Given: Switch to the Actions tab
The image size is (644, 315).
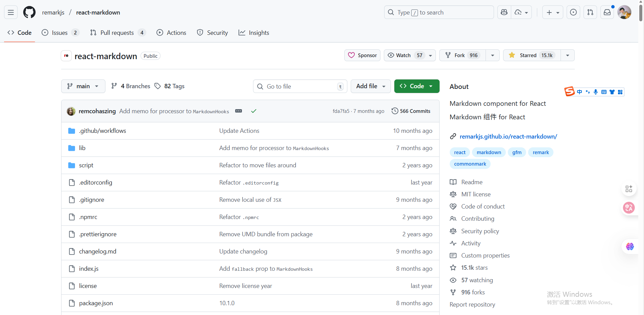Looking at the screenshot, I should [x=171, y=33].
